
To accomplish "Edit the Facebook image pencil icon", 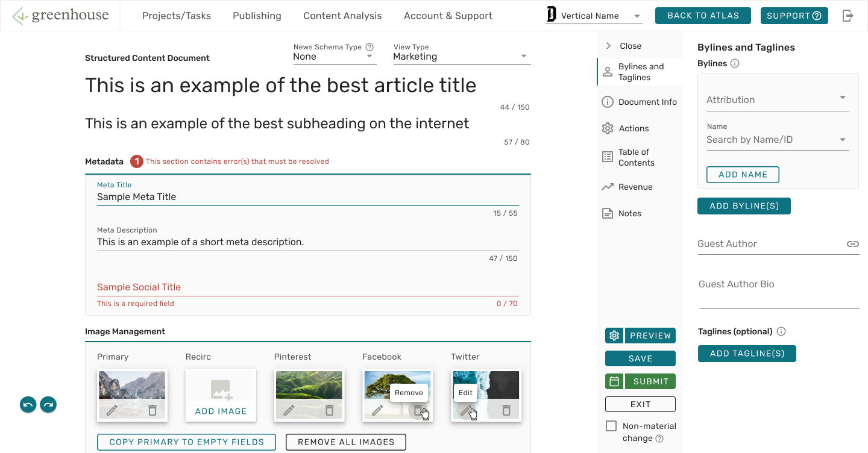I will pos(377,410).
